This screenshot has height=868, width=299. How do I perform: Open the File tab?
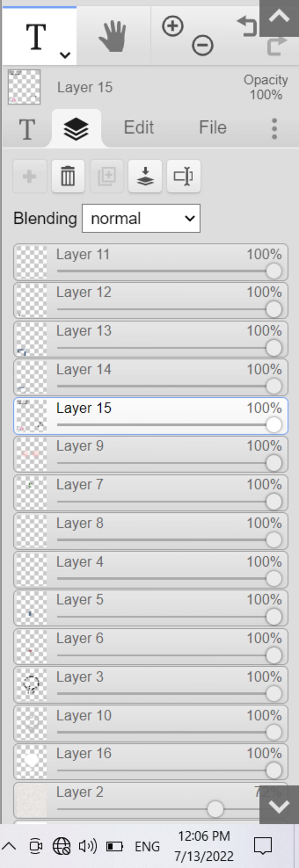pyautogui.click(x=213, y=127)
